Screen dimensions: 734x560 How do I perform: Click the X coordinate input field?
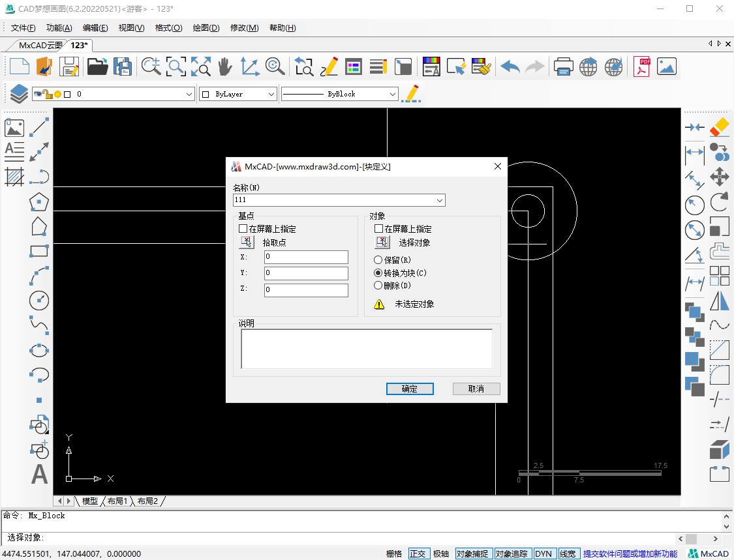[x=306, y=257]
